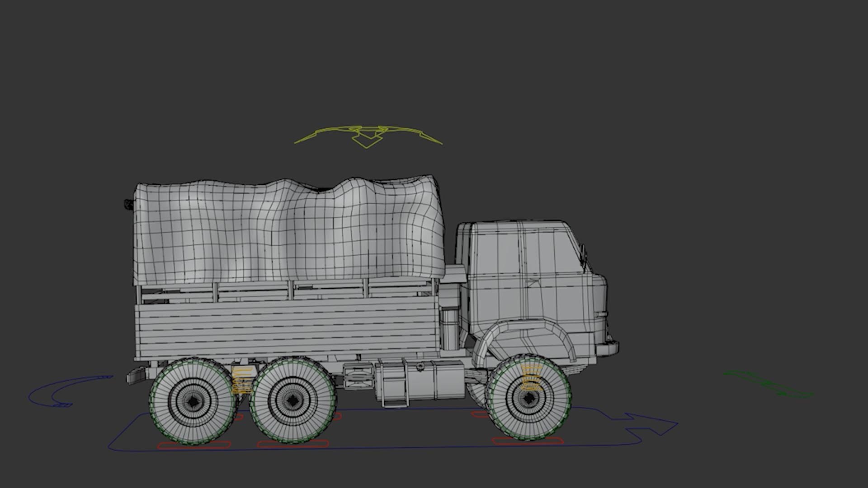This screenshot has height=488, width=868.
Task: Select red ground sensor under middle wheel
Action: 293,444
